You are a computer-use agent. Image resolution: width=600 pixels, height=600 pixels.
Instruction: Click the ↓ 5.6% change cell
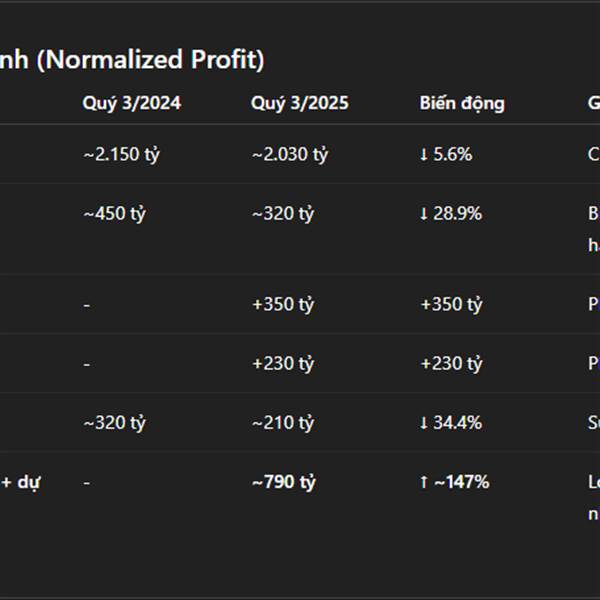tap(445, 154)
